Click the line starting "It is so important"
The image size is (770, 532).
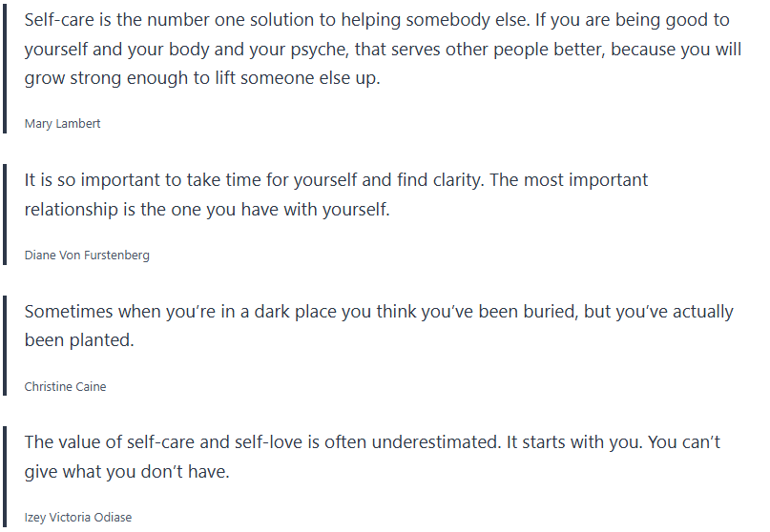coord(336,179)
